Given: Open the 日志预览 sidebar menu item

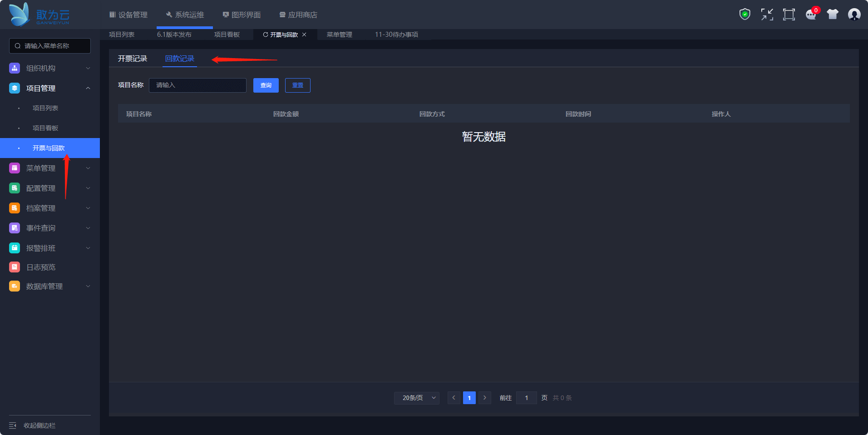Looking at the screenshot, I should [41, 267].
